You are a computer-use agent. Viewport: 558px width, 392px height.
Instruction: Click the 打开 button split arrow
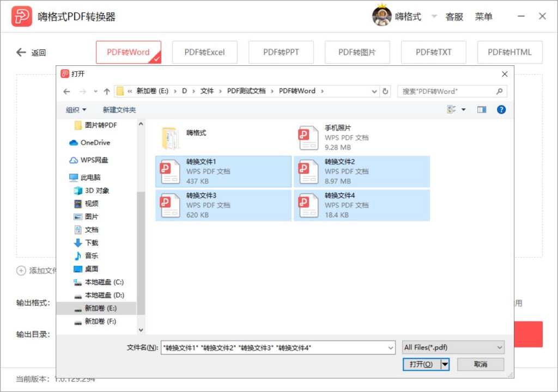[445, 364]
